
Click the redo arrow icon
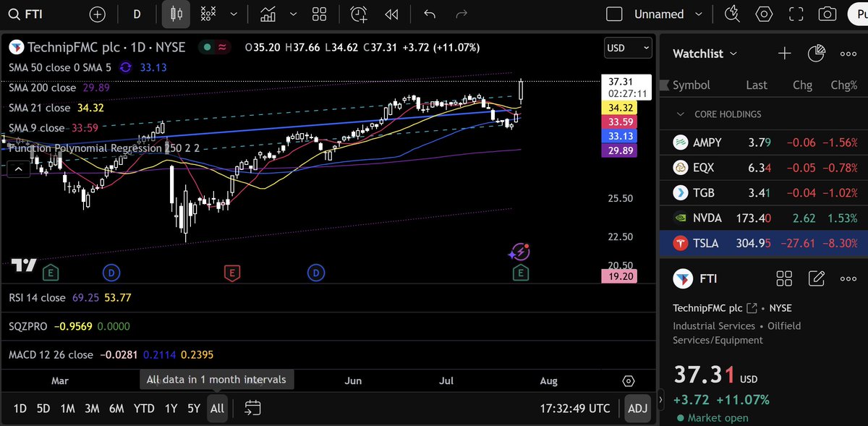click(x=461, y=14)
